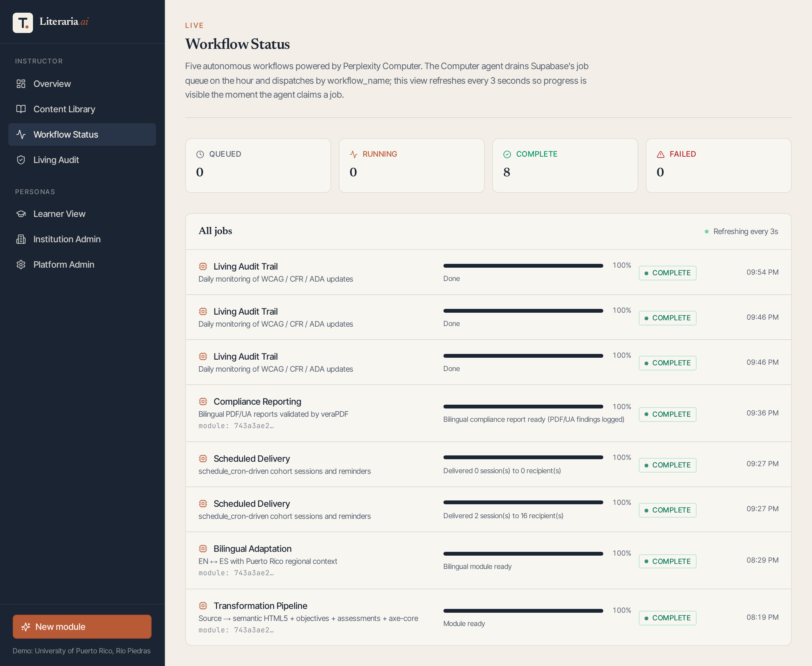This screenshot has height=666, width=812.
Task: Click the Living Audit shield icon
Action: pos(21,160)
